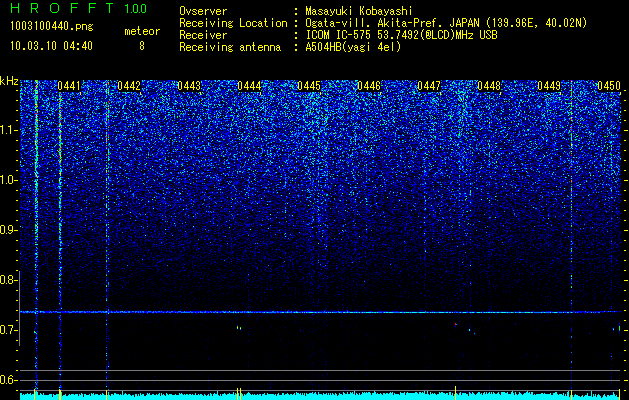Viewport: 629px width, 400px height.
Task: Click the Ovserver label
Action: tap(203, 11)
